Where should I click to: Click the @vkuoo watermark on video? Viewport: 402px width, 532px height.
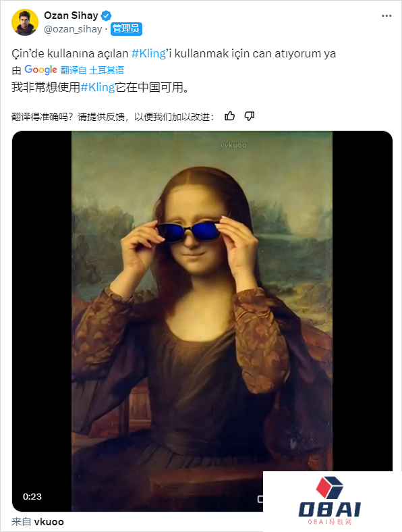[232, 145]
